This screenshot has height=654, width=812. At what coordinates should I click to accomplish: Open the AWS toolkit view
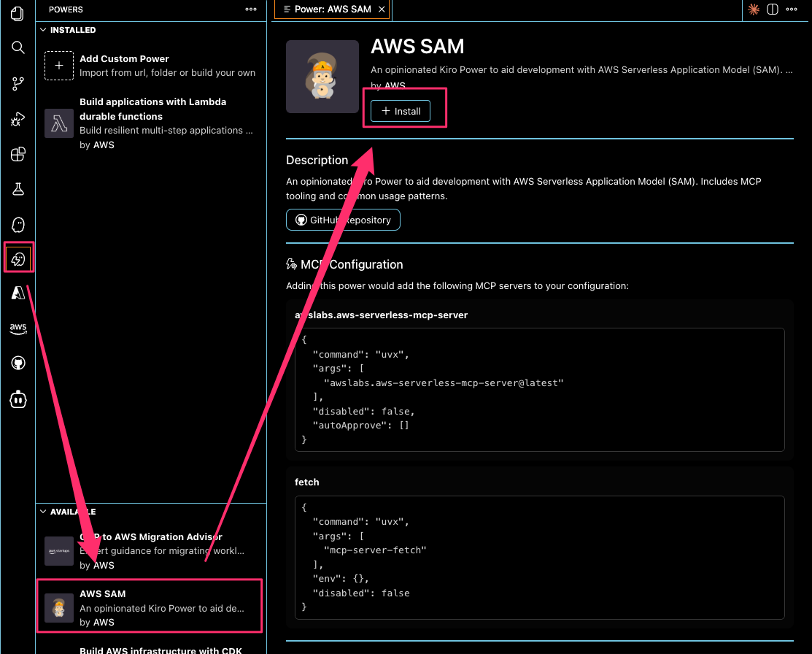pos(18,328)
